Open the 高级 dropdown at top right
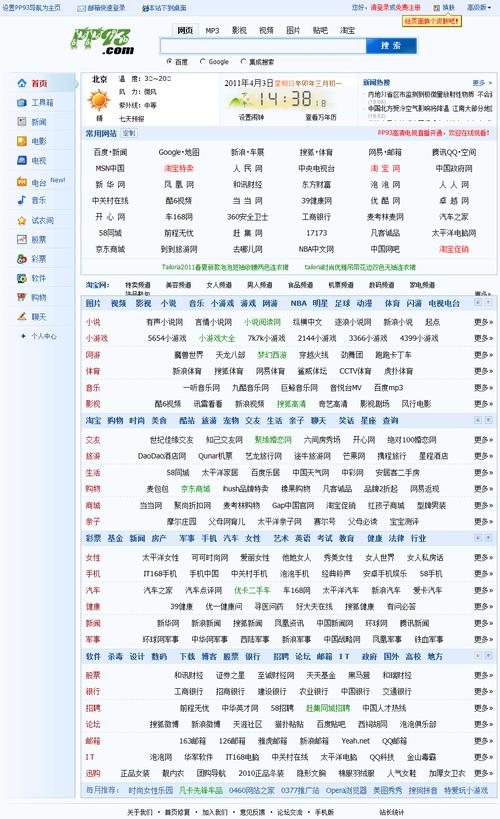This screenshot has width=500, height=819. pyautogui.click(x=479, y=8)
